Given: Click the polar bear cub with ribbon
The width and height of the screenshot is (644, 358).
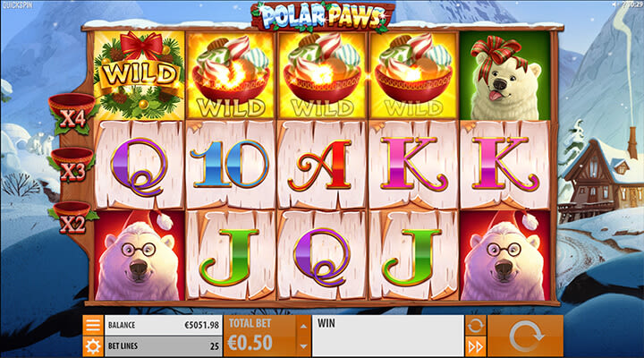Looking at the screenshot, I should 504,76.
